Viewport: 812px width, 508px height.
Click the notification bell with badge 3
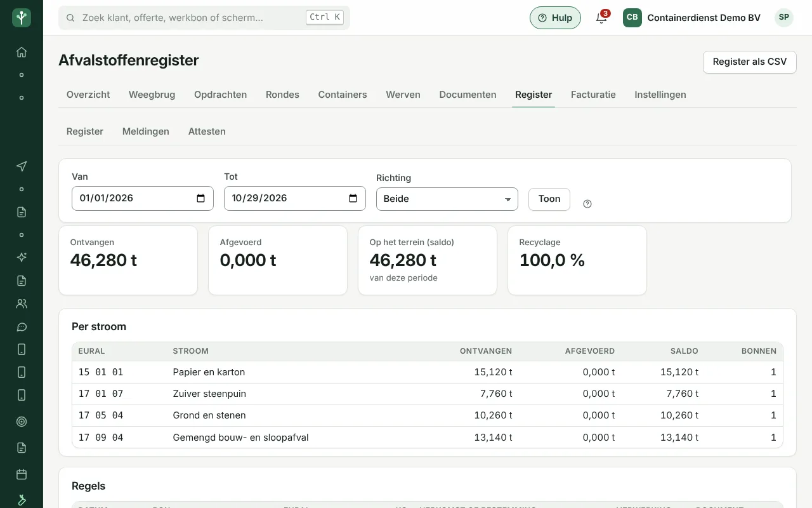[x=601, y=18]
